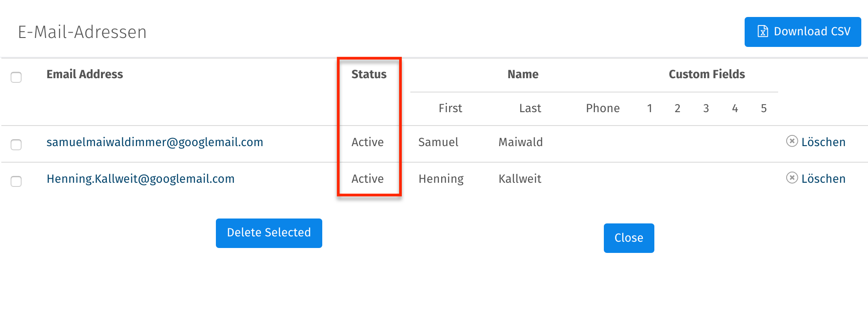
Task: Click delete circle icon for Henning's row
Action: click(x=792, y=178)
